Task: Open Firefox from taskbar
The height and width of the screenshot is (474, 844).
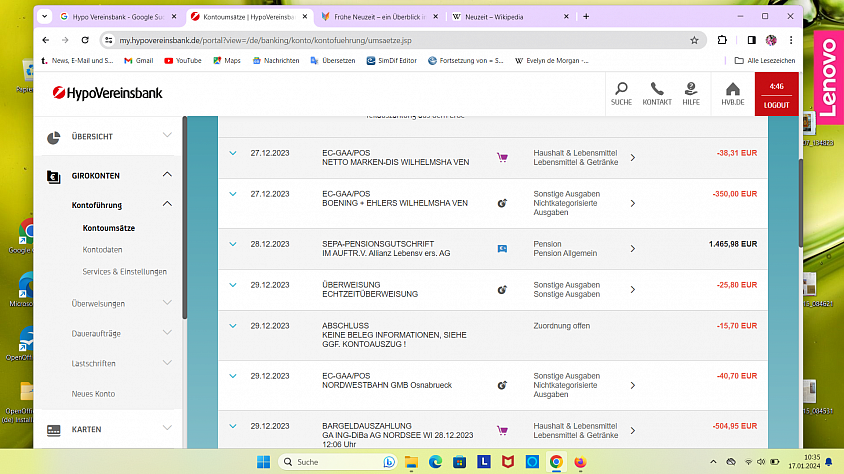Action: 580,462
